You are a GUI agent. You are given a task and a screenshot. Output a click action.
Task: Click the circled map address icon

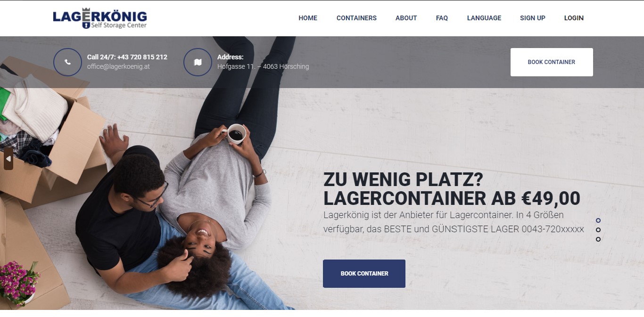point(198,62)
